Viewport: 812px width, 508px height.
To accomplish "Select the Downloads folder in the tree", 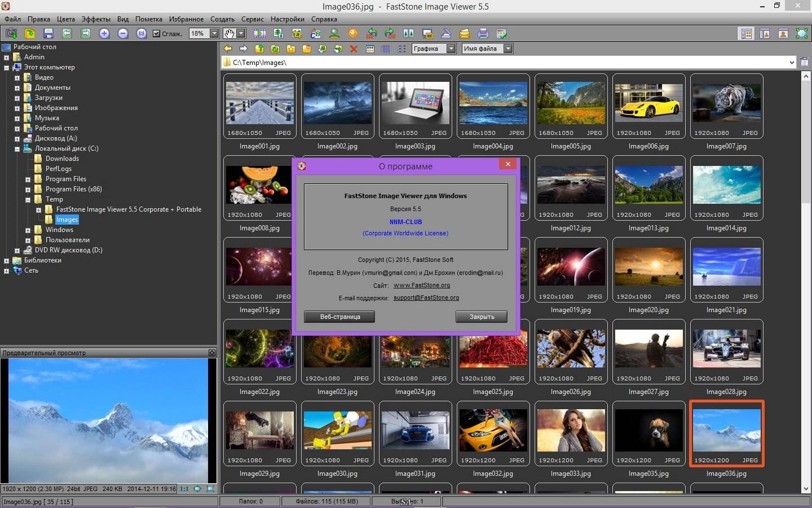I will point(62,159).
